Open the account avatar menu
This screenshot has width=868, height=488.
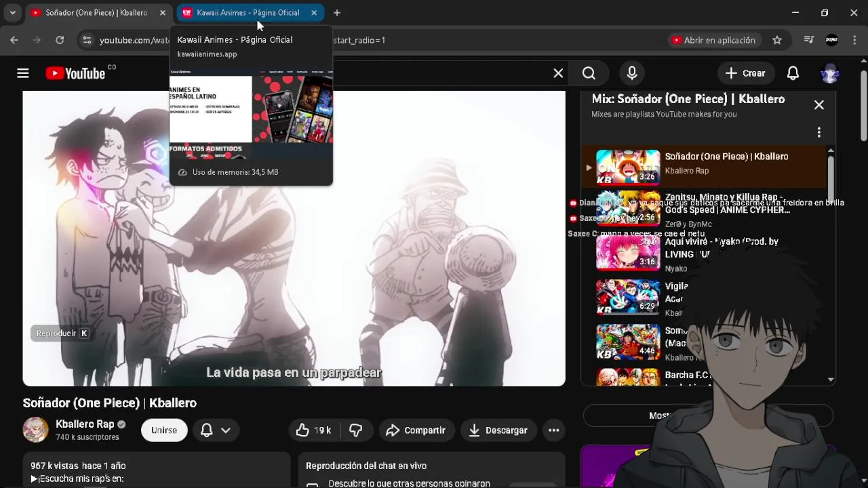click(x=830, y=73)
